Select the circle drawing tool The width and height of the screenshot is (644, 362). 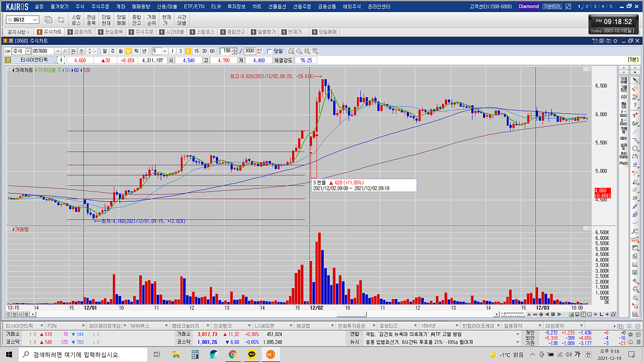[x=635, y=148]
